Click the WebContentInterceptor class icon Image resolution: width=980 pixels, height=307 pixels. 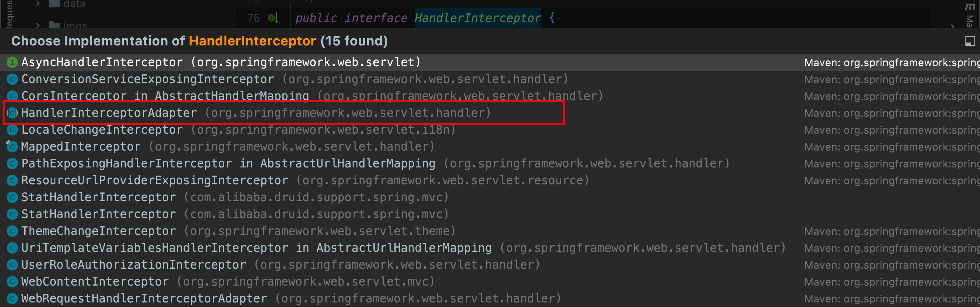12,281
